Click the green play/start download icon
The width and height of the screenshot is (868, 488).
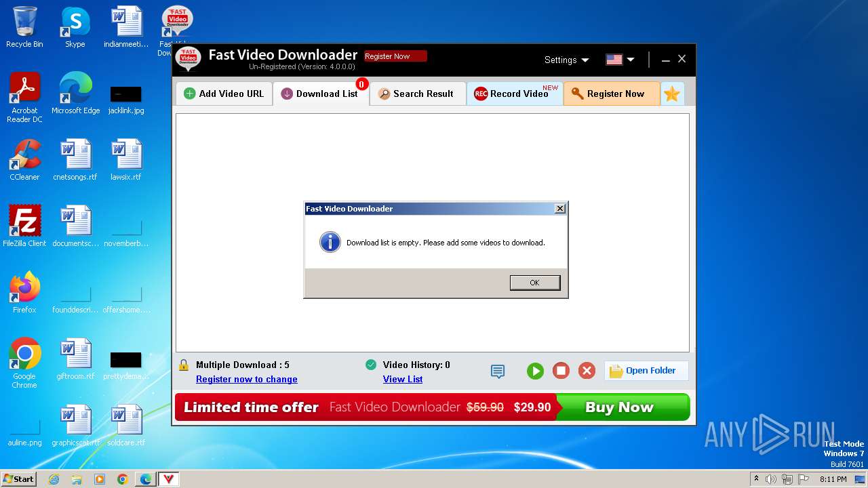click(x=535, y=371)
